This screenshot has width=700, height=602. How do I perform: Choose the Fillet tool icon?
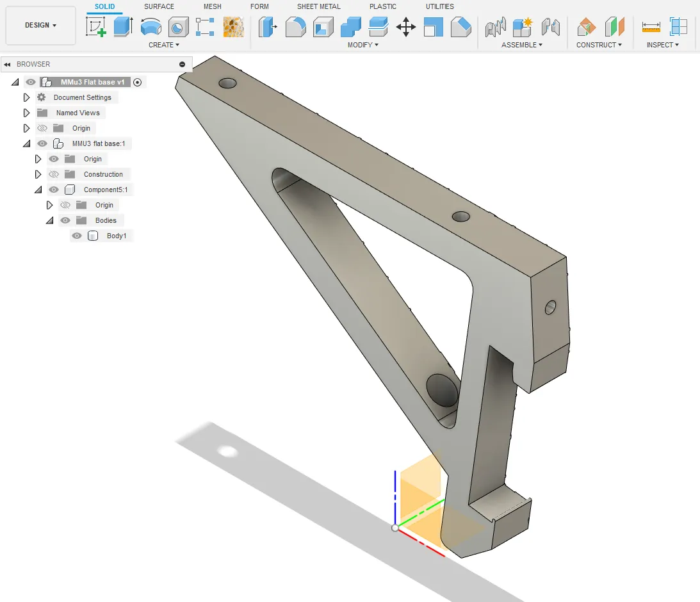pos(295,27)
